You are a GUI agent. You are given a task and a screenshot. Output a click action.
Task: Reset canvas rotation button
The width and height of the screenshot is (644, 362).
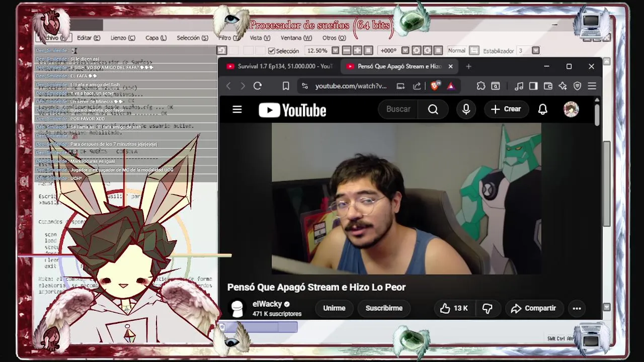click(438, 50)
